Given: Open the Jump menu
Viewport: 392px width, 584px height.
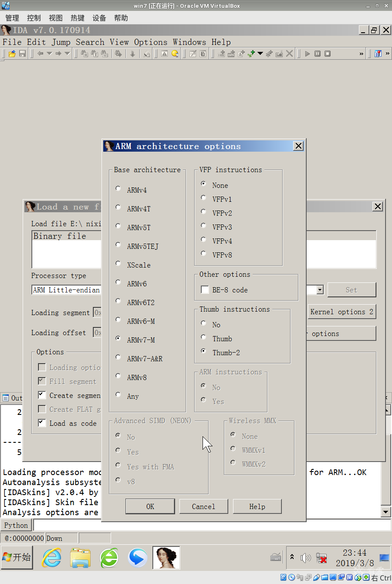Looking at the screenshot, I should pos(61,42).
